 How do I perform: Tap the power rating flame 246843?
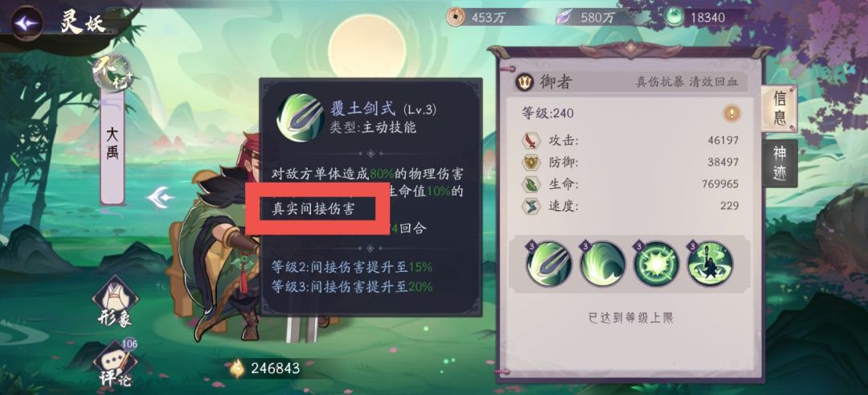pyautogui.click(x=264, y=368)
